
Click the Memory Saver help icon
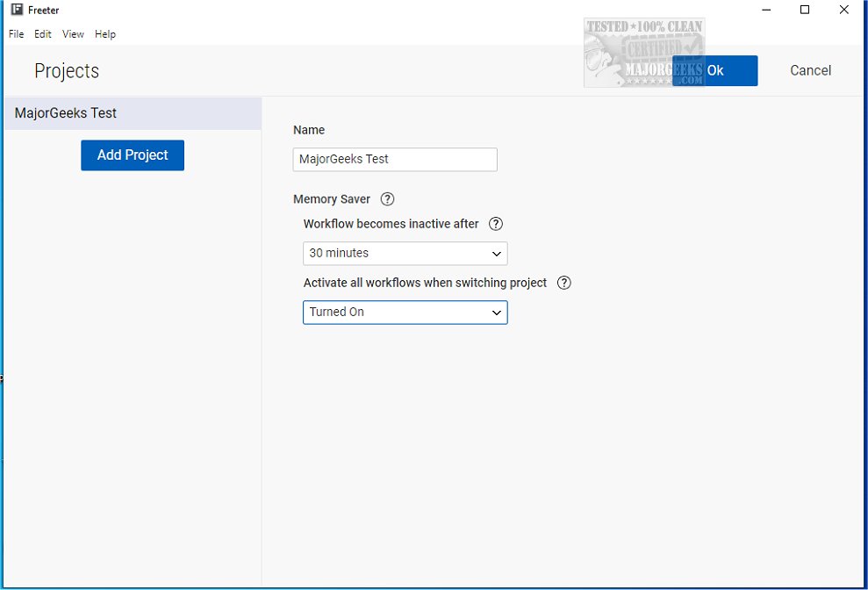coord(388,199)
